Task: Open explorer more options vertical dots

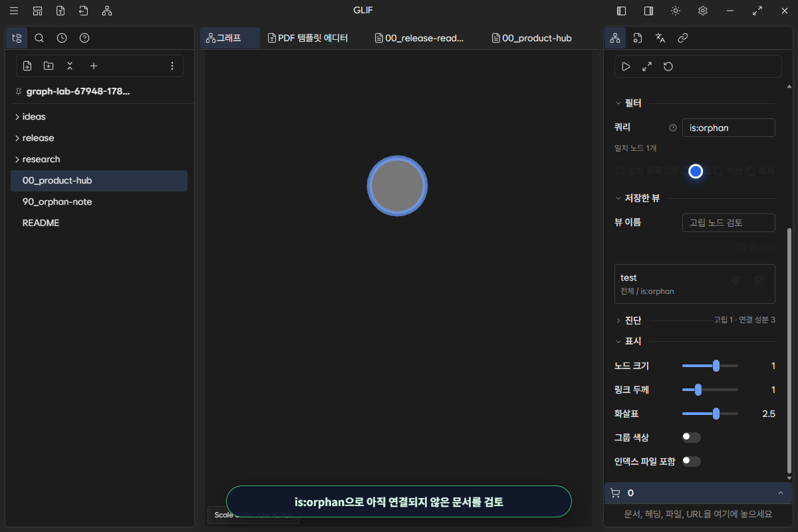Action: click(172, 66)
